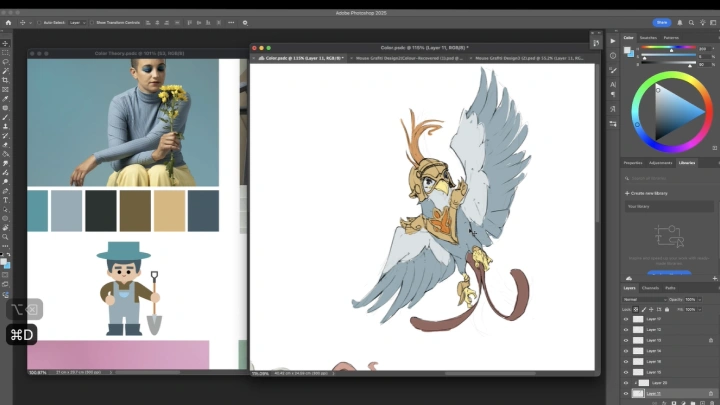Click Create new library

(x=646, y=193)
